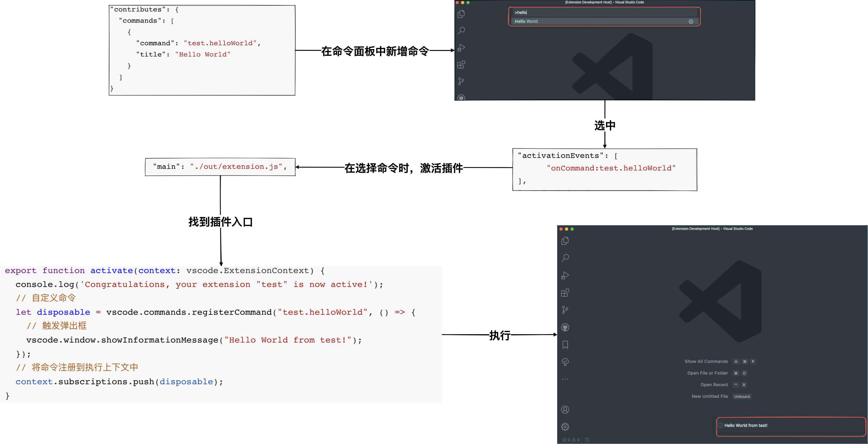The height and width of the screenshot is (444, 868).
Task: Open the tree-with-checkmark view in the activity bar
Action: point(565,362)
